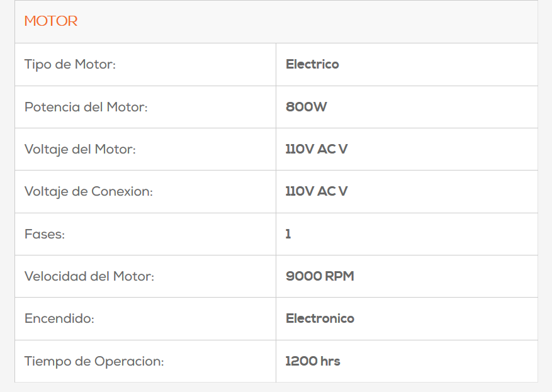Click the orange MOTOR section heading
This screenshot has width=552, height=392.
[51, 21]
